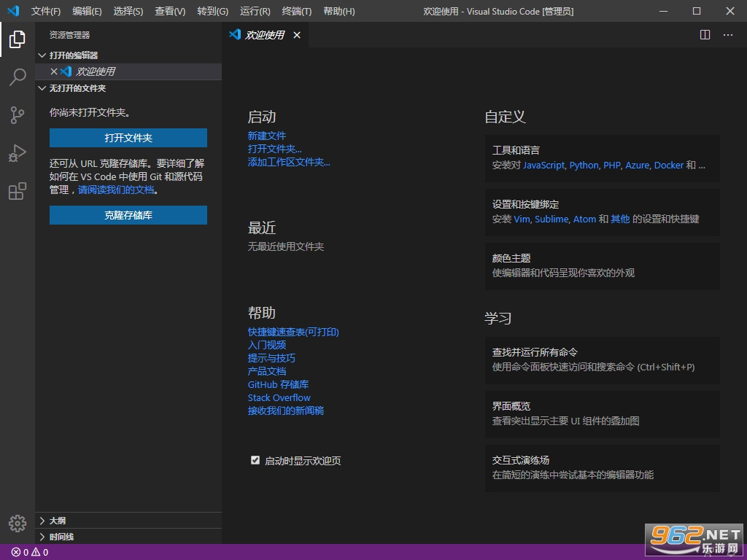Viewport: 747px width, 560px height.
Task: Click the warnings count in status bar
Action: 40,552
